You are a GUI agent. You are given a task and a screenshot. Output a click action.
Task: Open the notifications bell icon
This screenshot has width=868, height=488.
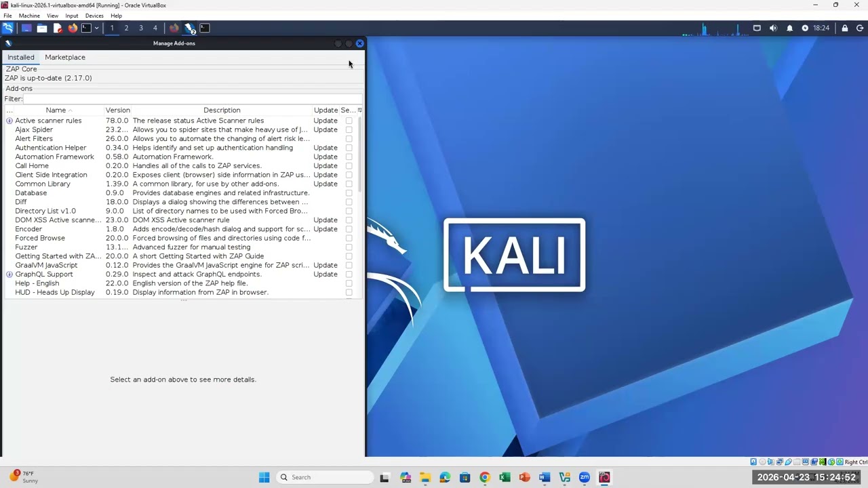pos(789,28)
